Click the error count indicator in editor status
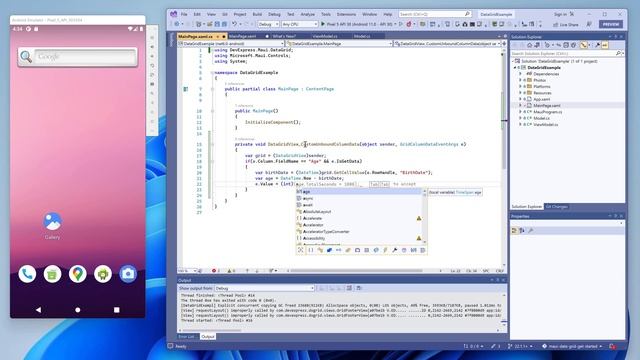Image resolution: width=640 pixels, height=360 pixels. coord(216,271)
